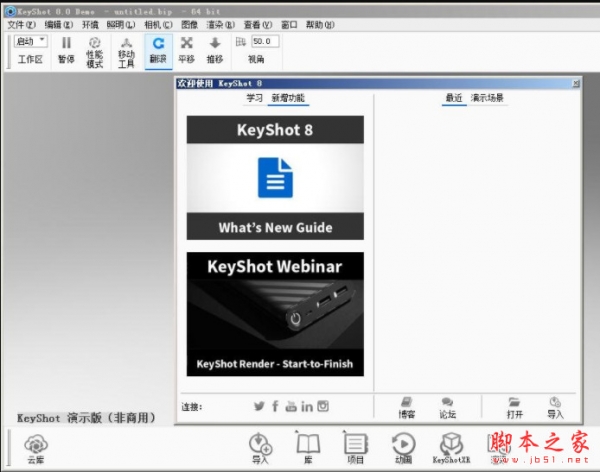Open the 渲染 menu

[220, 25]
